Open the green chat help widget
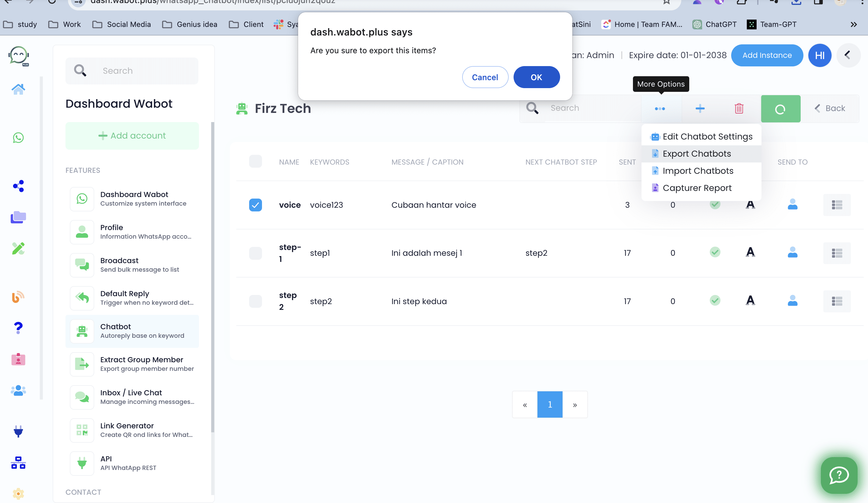Viewport: 868px width, 503px height. point(839,475)
